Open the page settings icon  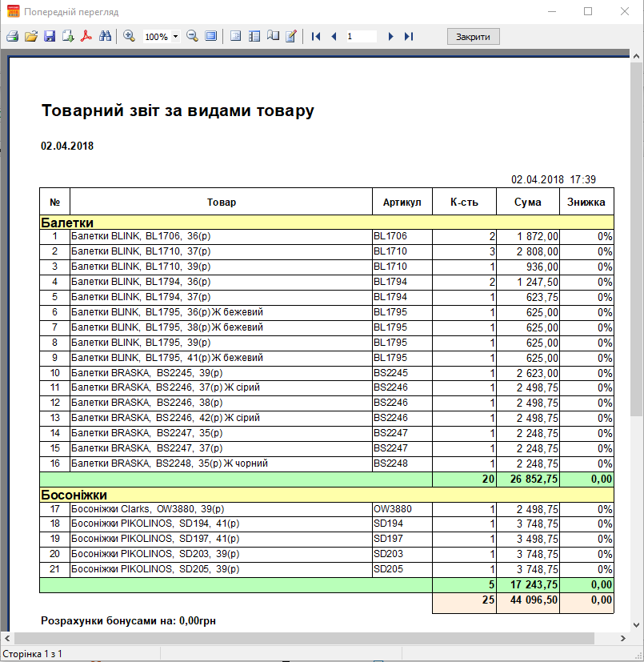pyautogui.click(x=273, y=37)
